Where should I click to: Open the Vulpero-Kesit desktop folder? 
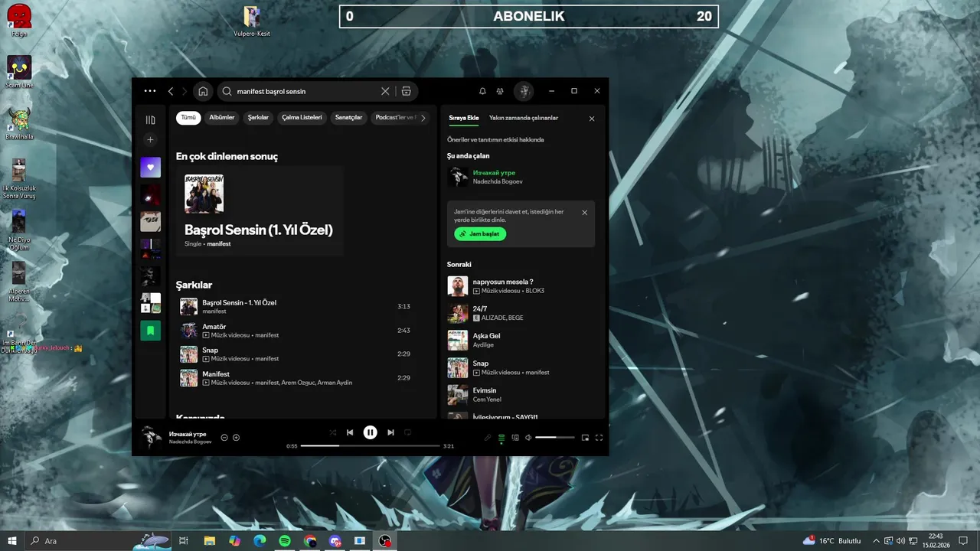coord(252,21)
